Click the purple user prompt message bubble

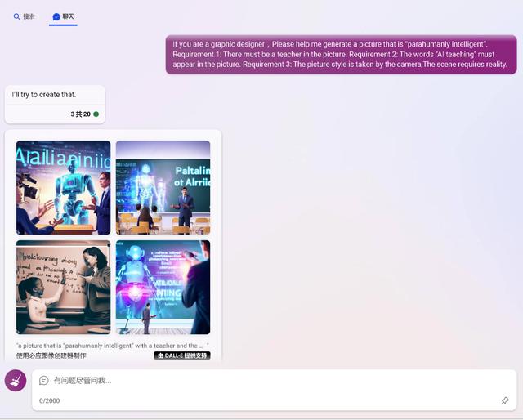pyautogui.click(x=341, y=54)
